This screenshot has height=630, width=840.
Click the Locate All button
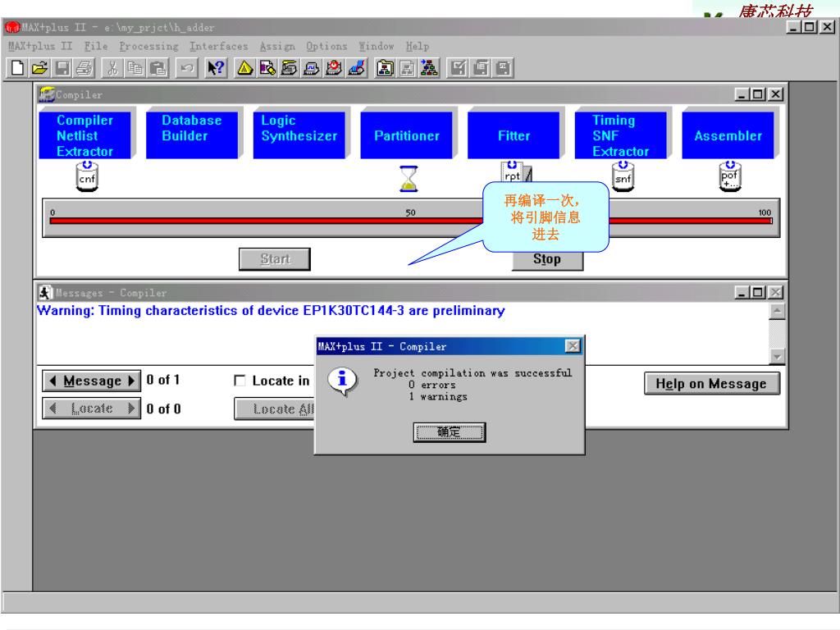pos(274,409)
